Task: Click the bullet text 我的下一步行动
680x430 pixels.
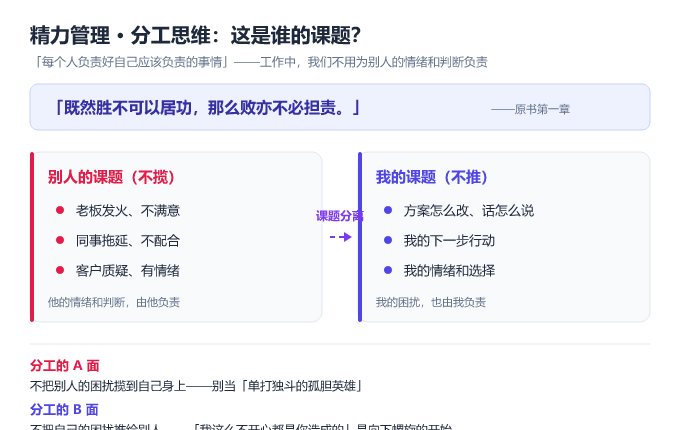Action: tap(449, 241)
